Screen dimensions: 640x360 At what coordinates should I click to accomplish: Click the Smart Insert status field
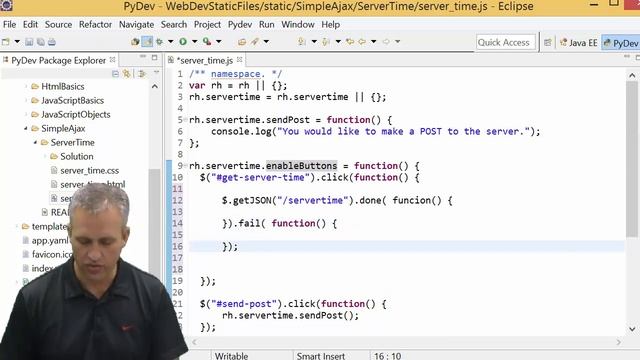click(x=321, y=356)
